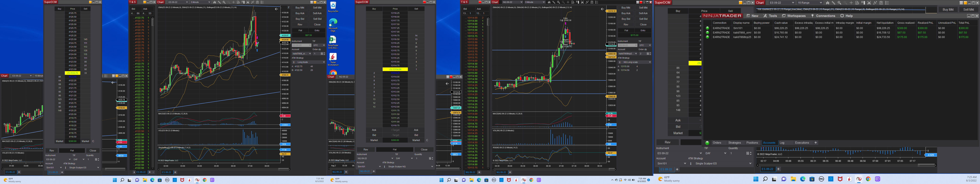Click NinjaTrader icon in right taskbar

pos(859,179)
